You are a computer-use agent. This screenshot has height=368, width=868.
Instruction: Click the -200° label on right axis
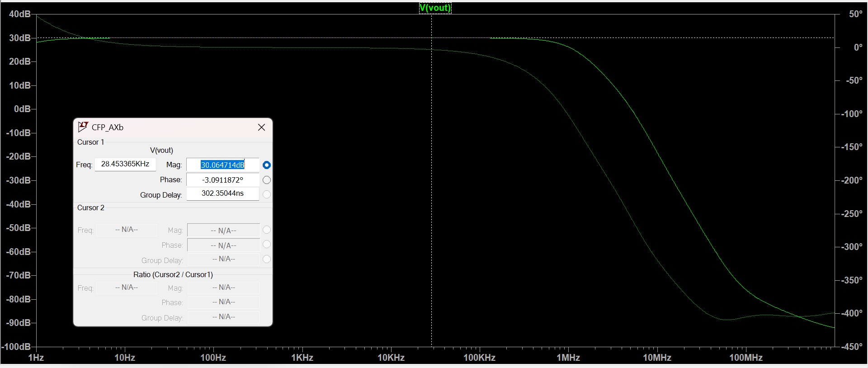tap(852, 180)
